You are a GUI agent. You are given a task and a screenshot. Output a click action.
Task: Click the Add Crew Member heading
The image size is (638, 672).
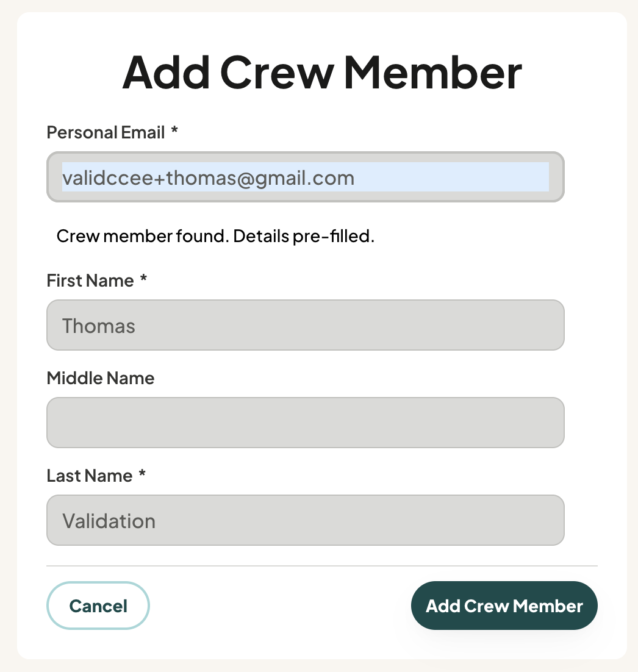322,73
